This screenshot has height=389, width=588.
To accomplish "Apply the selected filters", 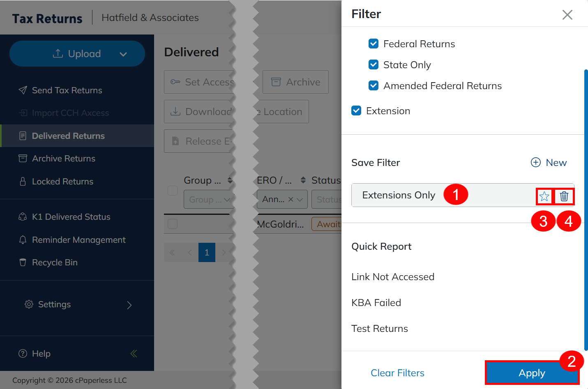I will 531,373.
